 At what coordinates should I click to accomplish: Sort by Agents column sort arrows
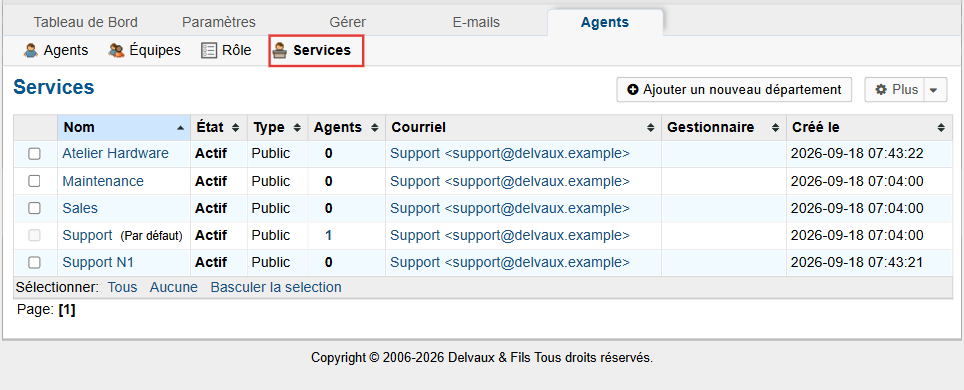pos(374,128)
